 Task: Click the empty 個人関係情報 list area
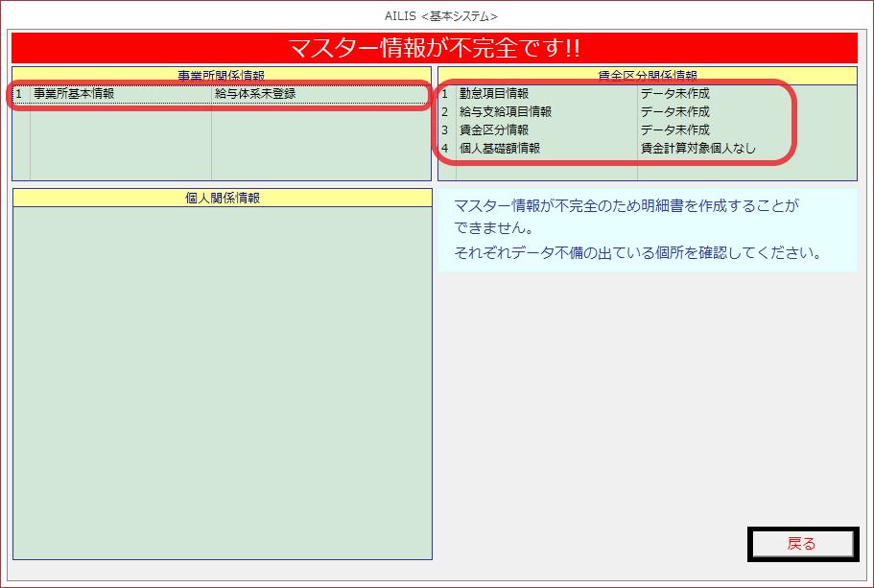(x=222, y=384)
